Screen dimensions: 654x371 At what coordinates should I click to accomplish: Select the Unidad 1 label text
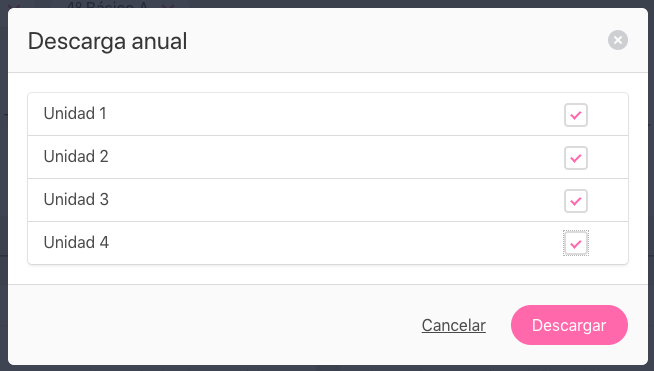coord(75,114)
